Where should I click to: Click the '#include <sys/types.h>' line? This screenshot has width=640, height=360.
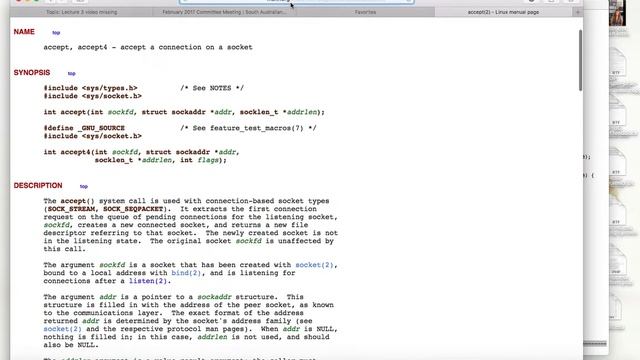click(x=91, y=88)
